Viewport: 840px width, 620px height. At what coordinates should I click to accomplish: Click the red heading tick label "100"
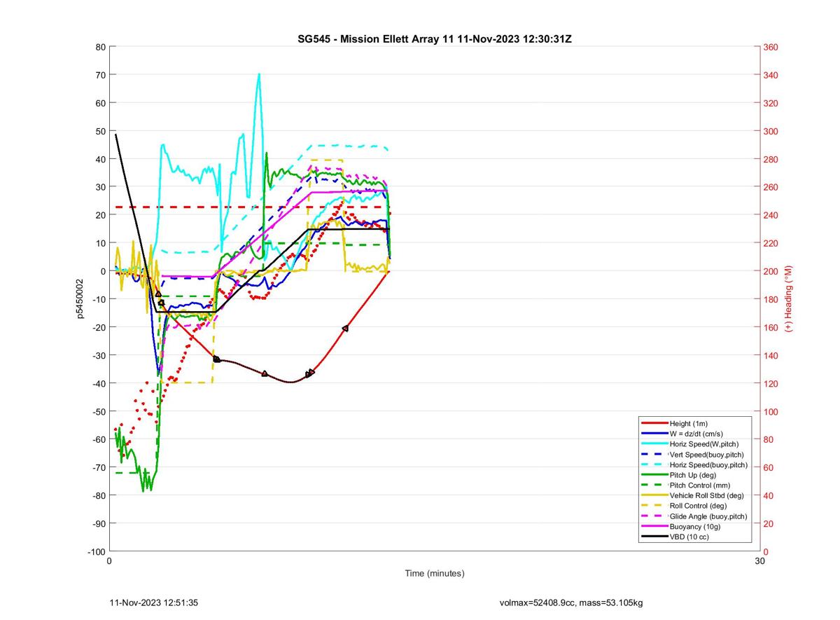pos(771,411)
